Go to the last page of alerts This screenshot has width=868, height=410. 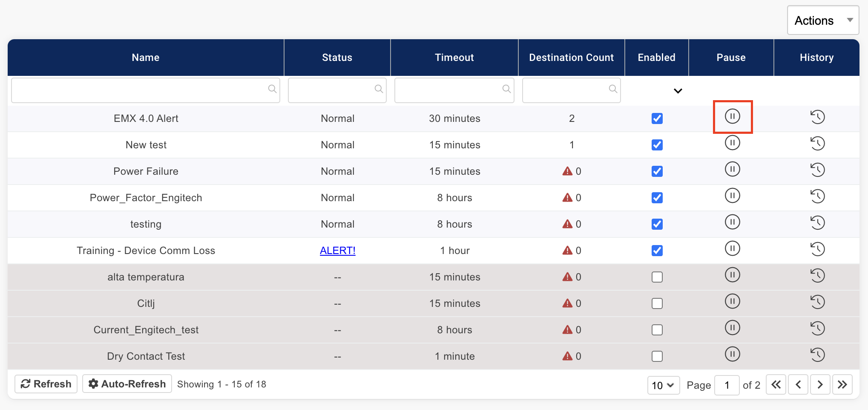[842, 384]
